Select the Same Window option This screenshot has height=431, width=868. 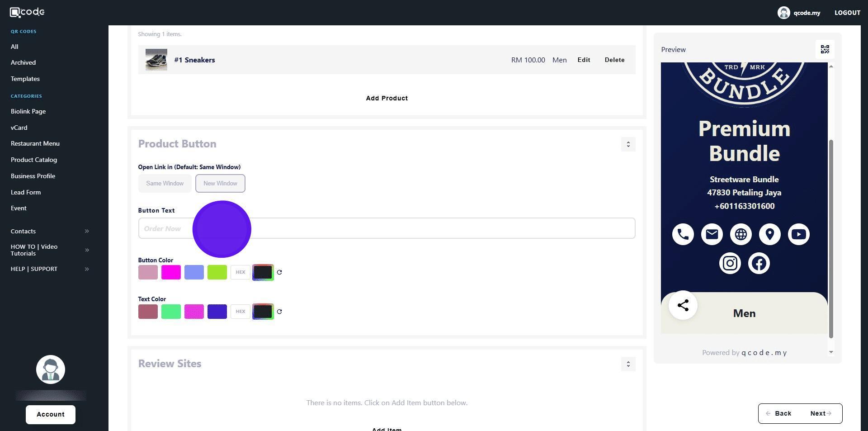(x=165, y=184)
